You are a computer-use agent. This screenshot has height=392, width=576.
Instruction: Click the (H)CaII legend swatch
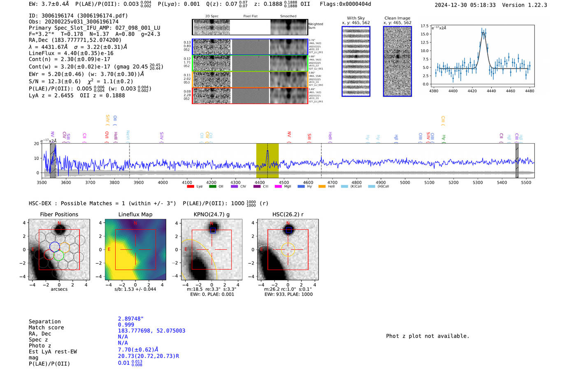coord(372,186)
